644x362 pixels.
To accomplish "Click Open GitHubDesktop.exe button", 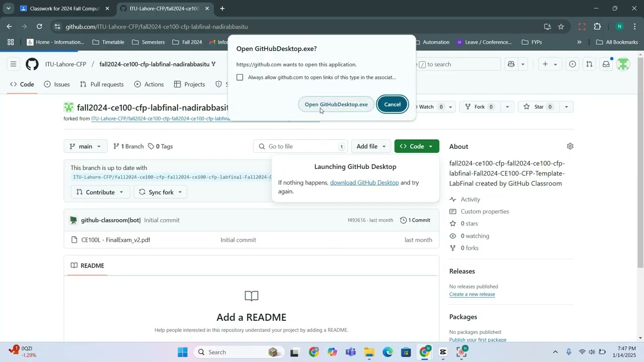I will pos(336,105).
